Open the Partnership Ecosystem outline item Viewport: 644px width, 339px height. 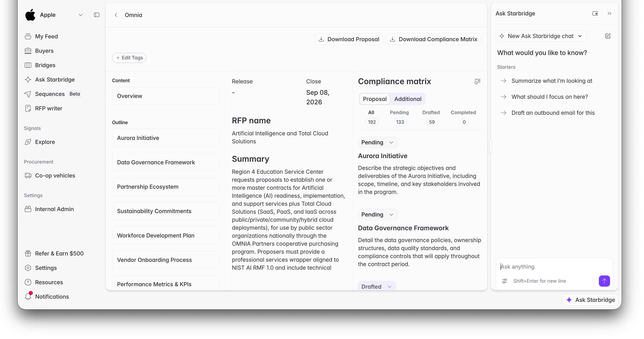166,187
